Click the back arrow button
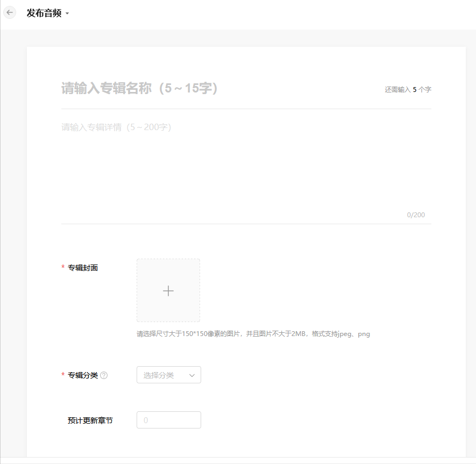The width and height of the screenshot is (476, 464). point(10,13)
